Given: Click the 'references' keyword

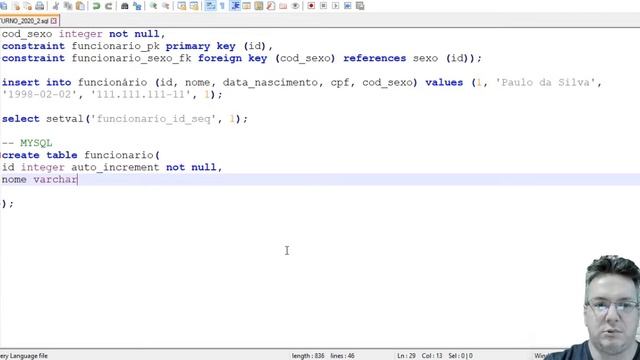Looking at the screenshot, I should point(375,58).
